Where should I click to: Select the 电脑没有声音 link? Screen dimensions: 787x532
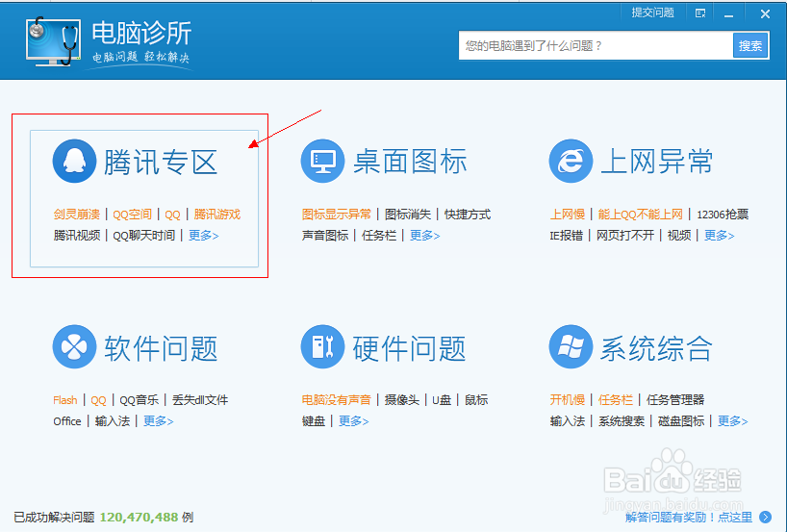coord(337,400)
